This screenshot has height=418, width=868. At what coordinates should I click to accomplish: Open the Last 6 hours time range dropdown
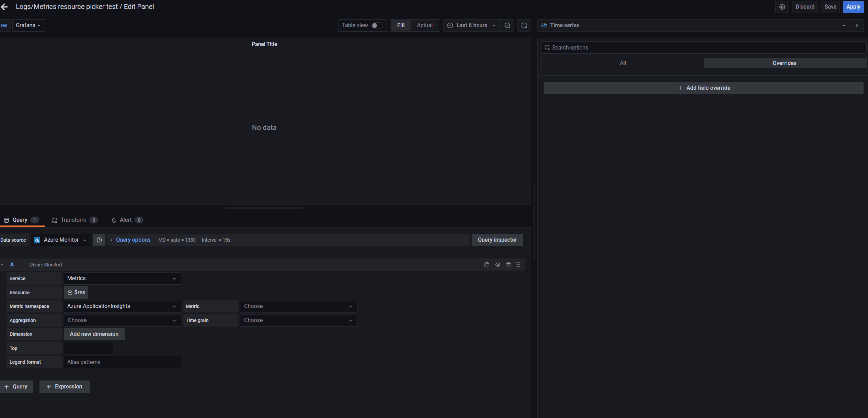pos(471,25)
